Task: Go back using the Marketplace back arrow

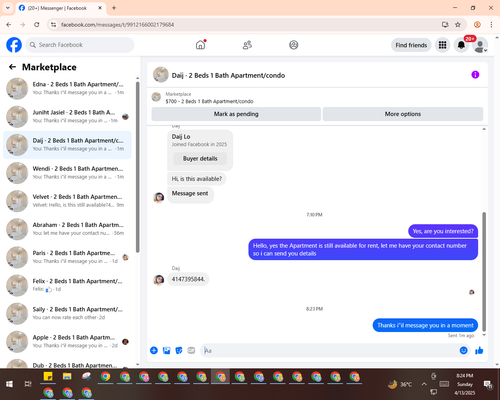Action: pyautogui.click(x=12, y=67)
